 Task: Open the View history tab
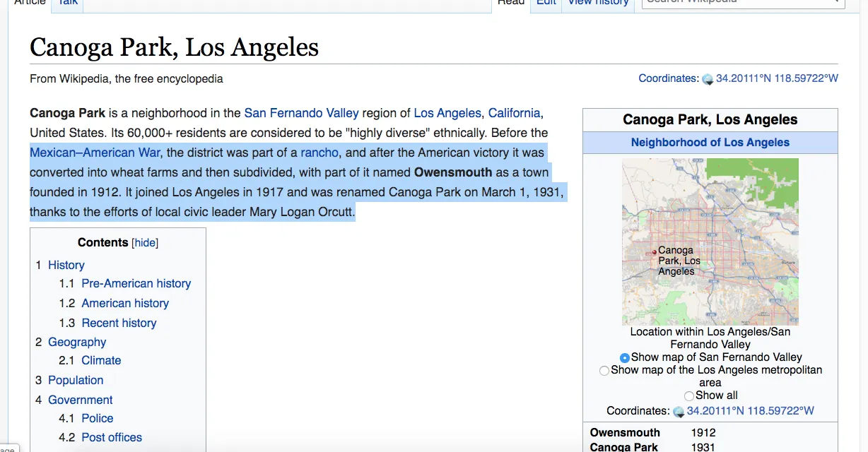pos(598,3)
